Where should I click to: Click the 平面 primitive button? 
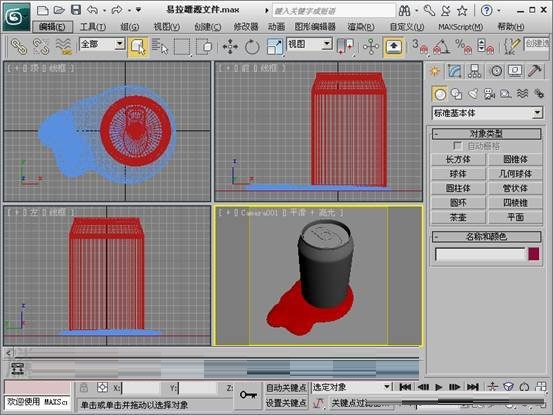(515, 218)
